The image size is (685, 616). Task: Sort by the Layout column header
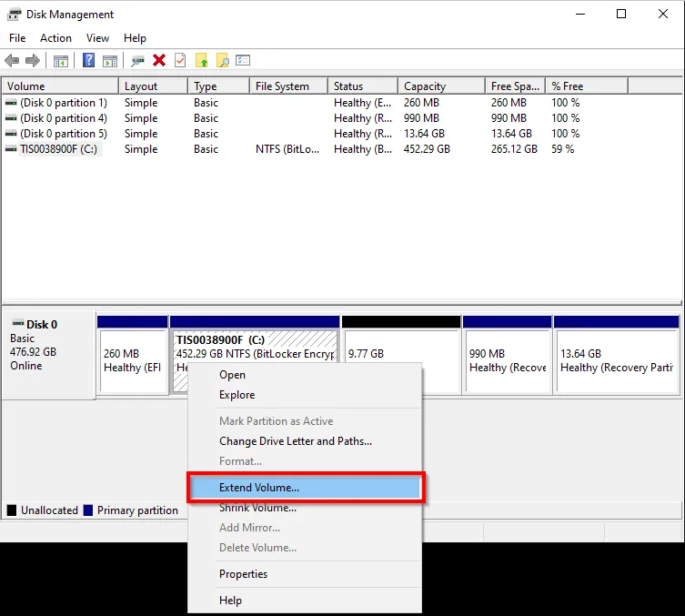154,86
